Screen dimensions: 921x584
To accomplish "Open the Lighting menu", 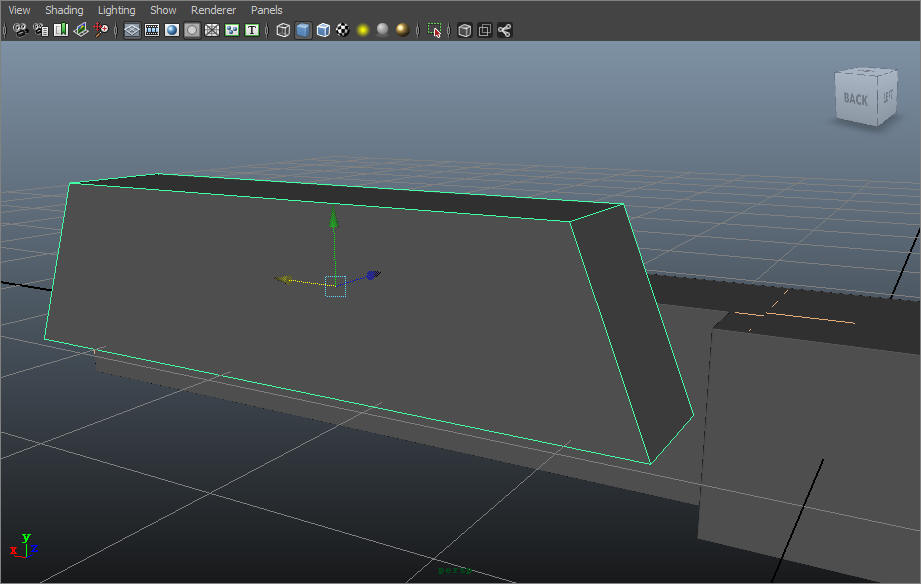I will pos(116,10).
